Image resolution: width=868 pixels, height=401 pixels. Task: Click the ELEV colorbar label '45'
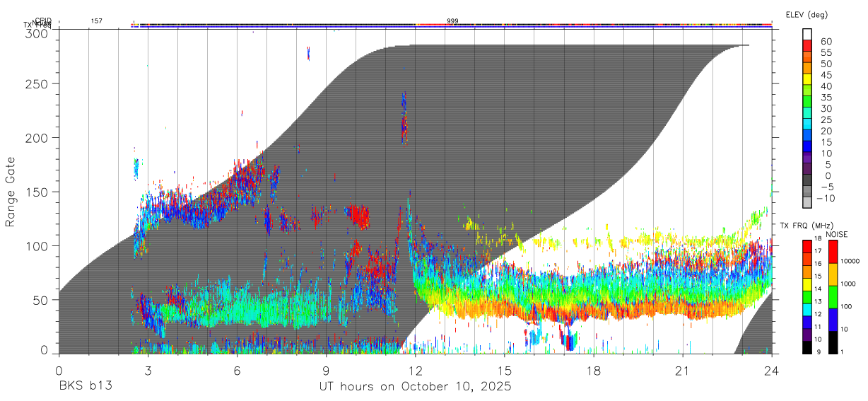pyautogui.click(x=826, y=75)
